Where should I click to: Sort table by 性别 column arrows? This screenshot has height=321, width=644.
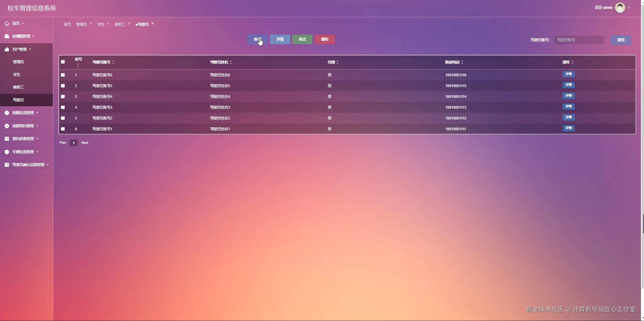pos(337,62)
